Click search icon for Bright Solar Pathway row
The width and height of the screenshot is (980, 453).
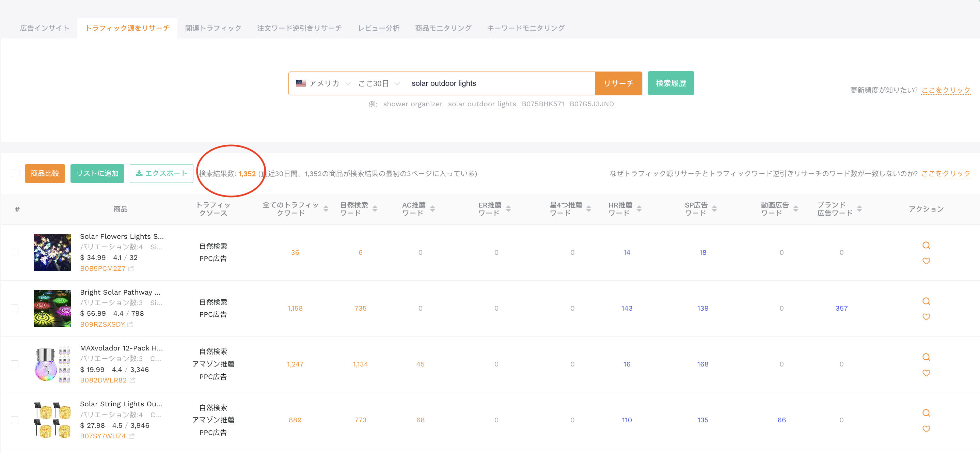(926, 301)
